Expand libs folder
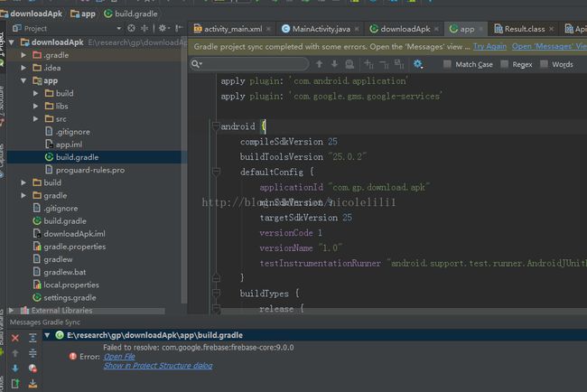 point(35,106)
